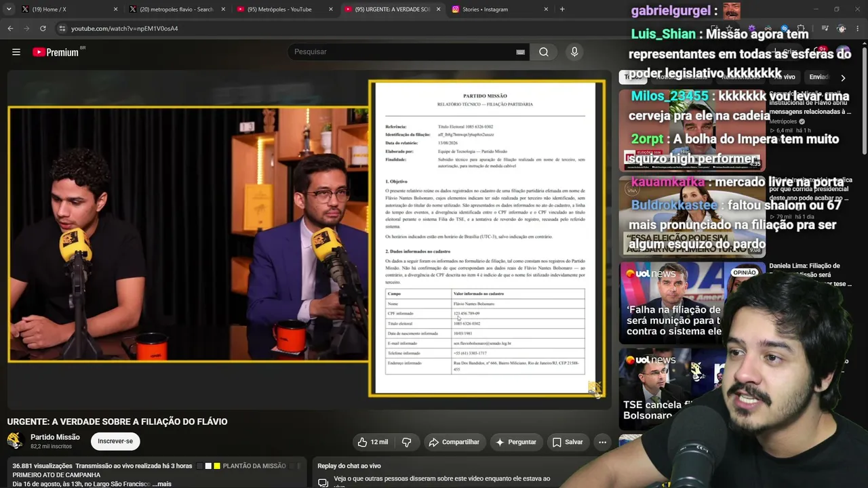The width and height of the screenshot is (868, 488).
Task: Show more filter chips with the right chevron
Action: click(x=843, y=77)
